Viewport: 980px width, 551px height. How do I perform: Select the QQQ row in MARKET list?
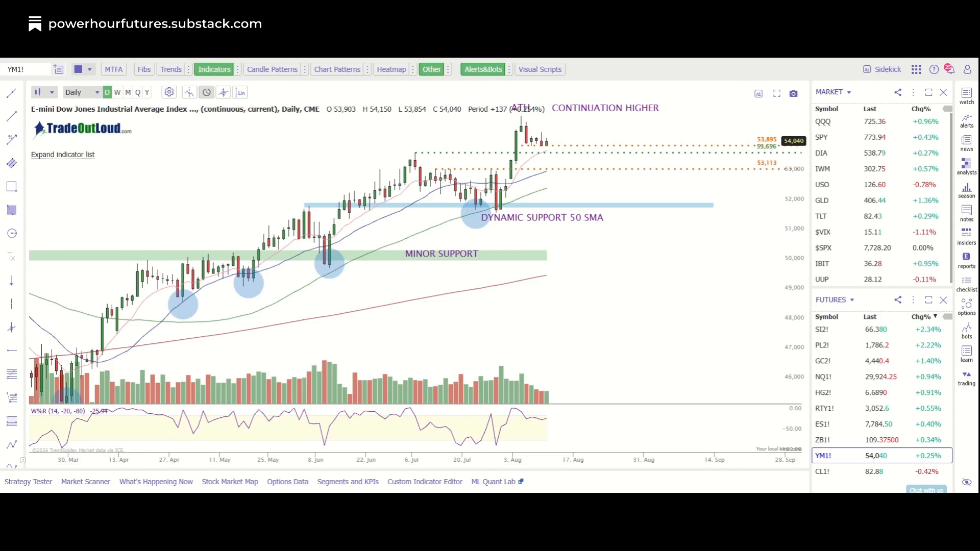click(881, 121)
